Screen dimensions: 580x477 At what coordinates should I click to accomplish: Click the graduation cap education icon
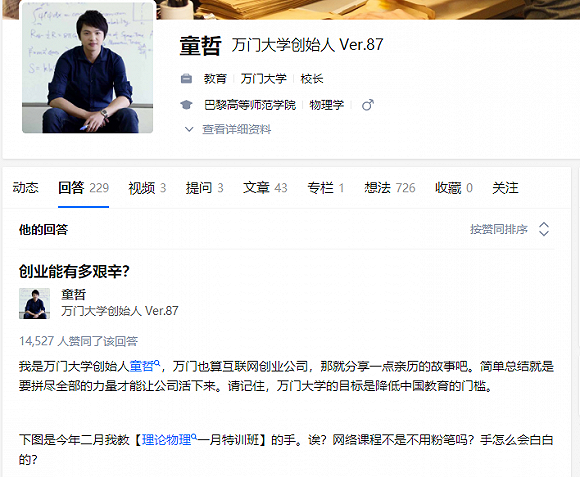186,105
